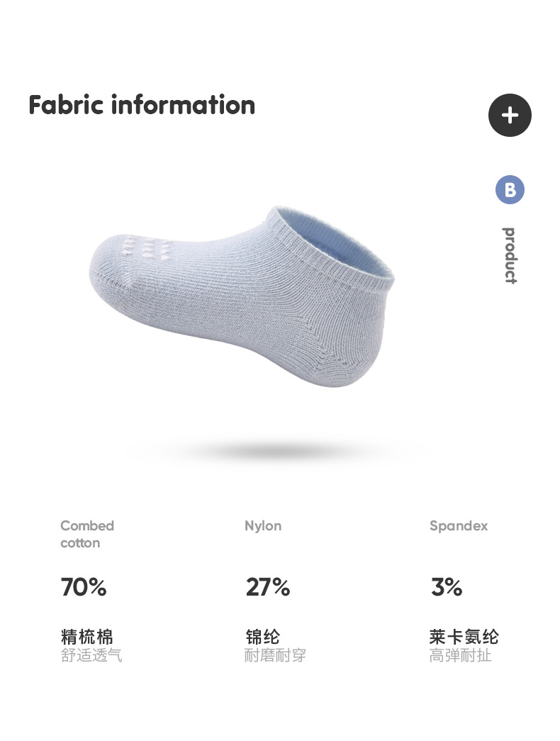The width and height of the screenshot is (560, 741).
Task: Select the Combed cotton label
Action: [86, 534]
